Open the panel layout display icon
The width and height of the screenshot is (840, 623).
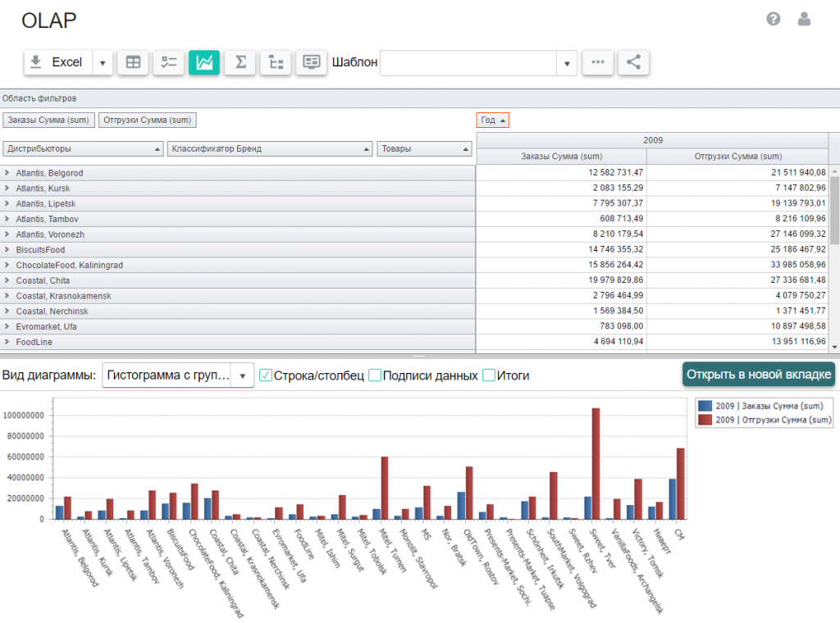[311, 62]
